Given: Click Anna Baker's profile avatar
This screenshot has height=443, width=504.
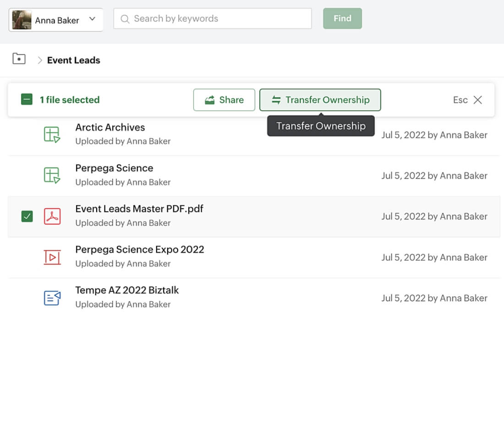Looking at the screenshot, I should tap(22, 20).
